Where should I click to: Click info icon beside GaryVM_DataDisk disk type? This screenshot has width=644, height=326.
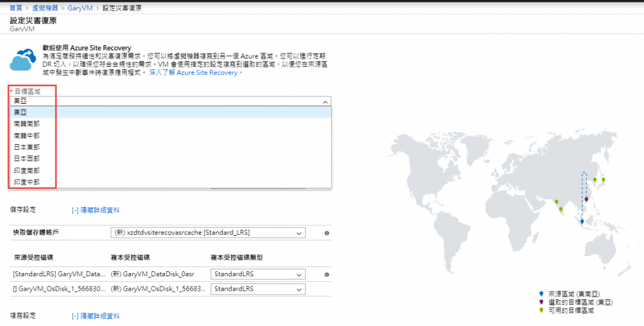point(327,274)
